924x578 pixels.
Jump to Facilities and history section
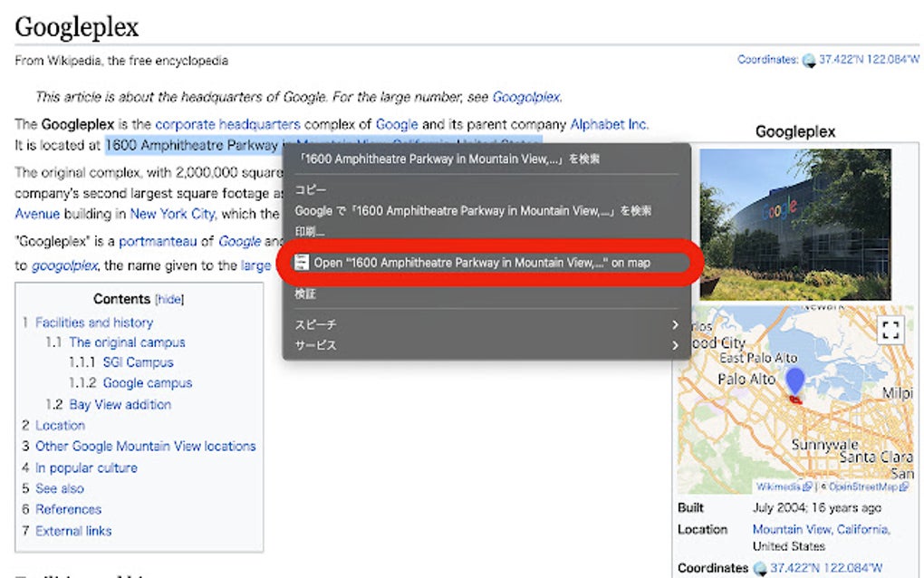[94, 323]
